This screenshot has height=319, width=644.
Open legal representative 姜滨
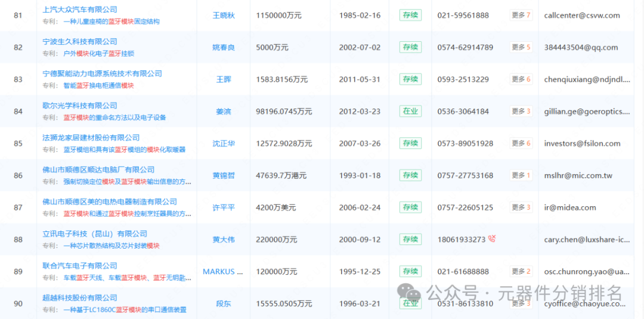tap(224, 112)
